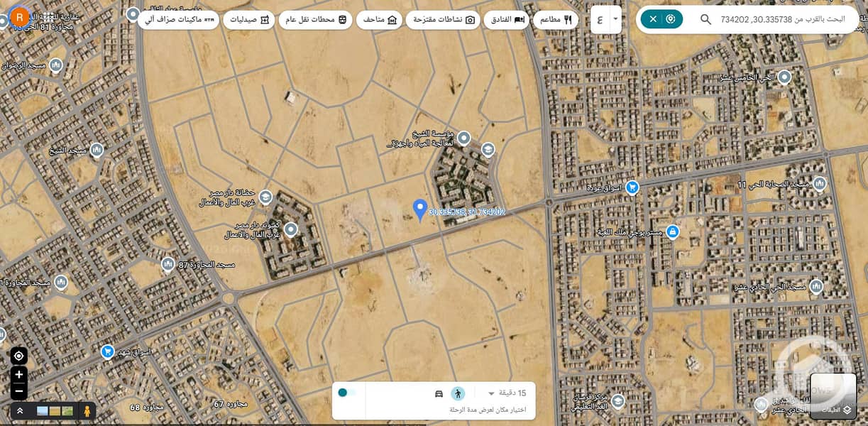Clear the nearby search with the X
This screenshot has height=426, width=868.
coord(653,19)
